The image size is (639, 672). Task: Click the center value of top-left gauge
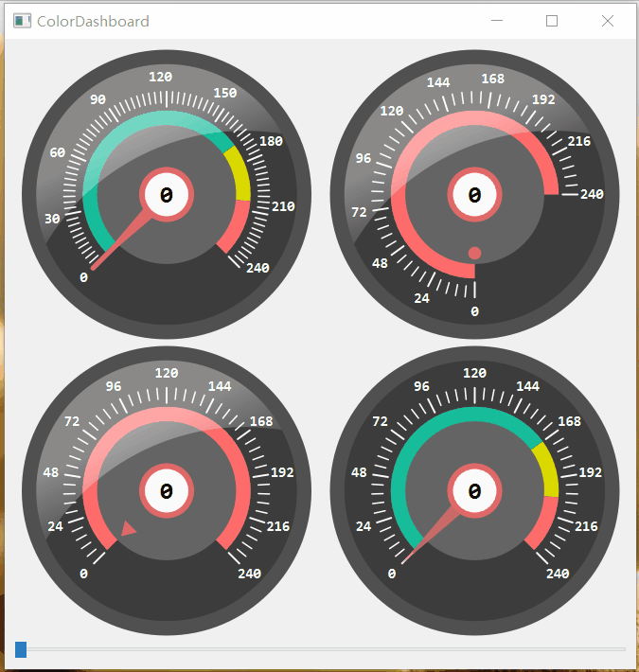click(x=167, y=195)
